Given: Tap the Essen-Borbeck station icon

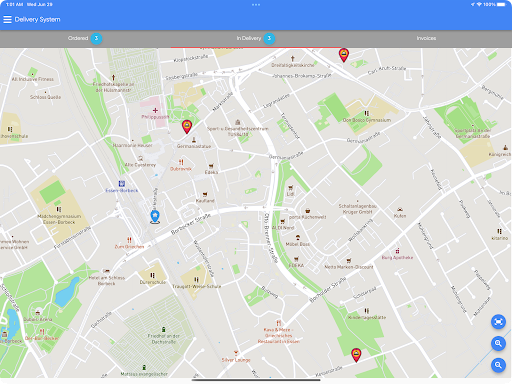Looking at the screenshot, I should tap(122, 184).
